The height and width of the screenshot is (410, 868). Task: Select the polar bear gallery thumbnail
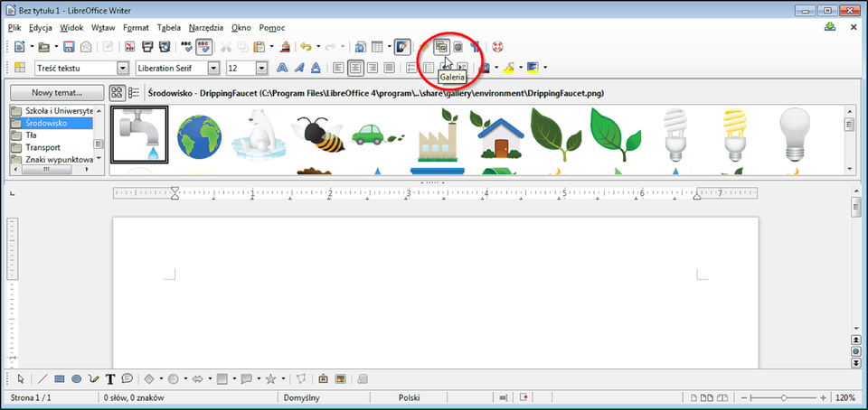pos(259,133)
